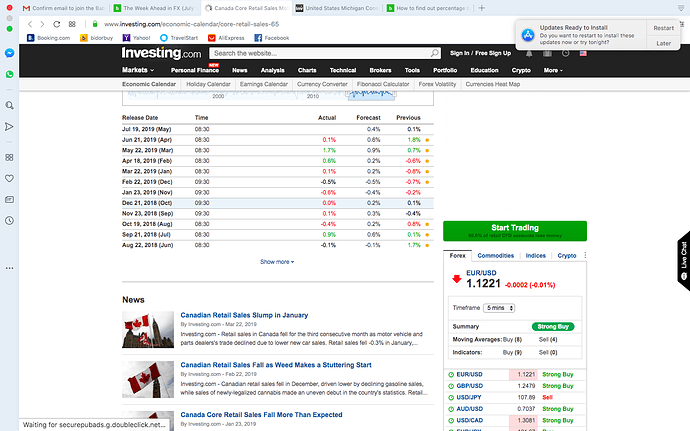Open the Fibonacci Calculator submenu item

coord(383,84)
